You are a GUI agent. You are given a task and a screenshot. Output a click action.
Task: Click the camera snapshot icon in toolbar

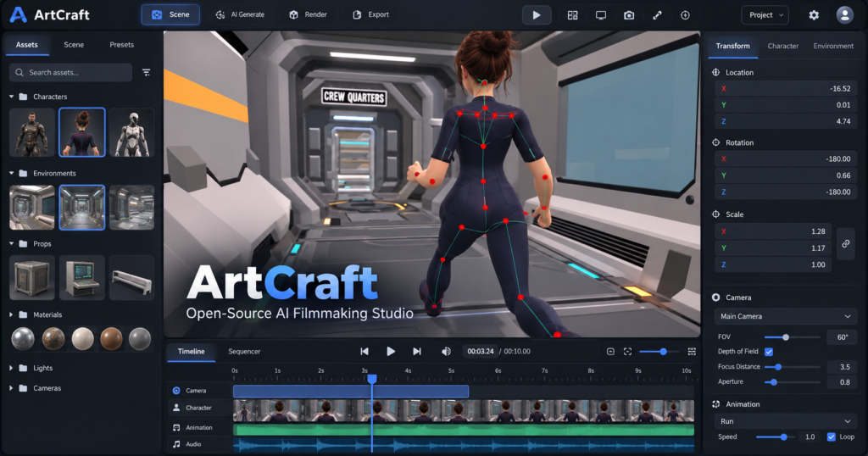click(629, 15)
